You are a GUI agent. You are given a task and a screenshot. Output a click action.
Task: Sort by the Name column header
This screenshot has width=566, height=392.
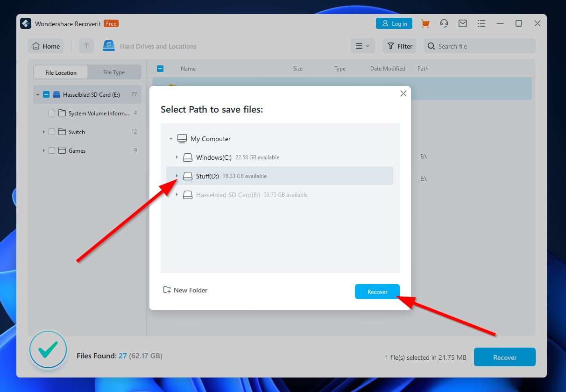click(188, 69)
